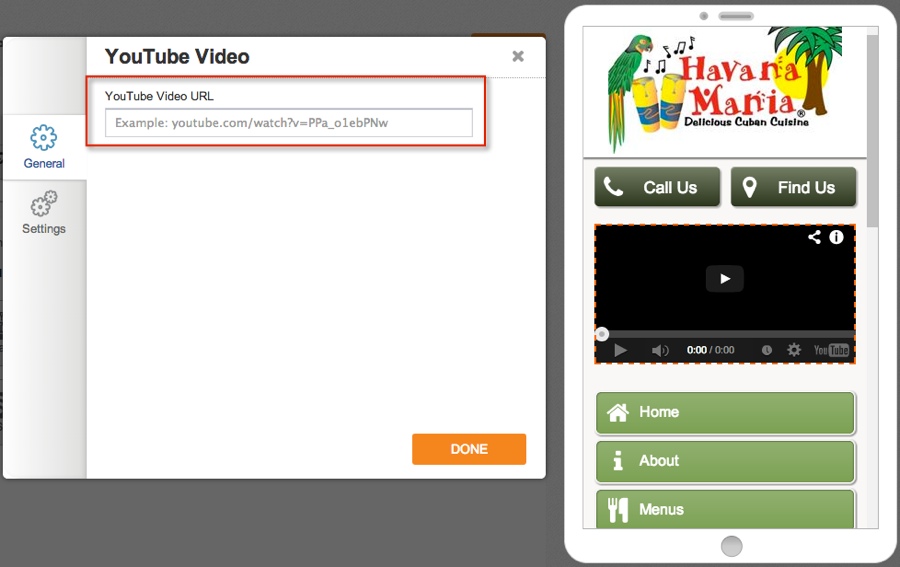900x567 pixels.
Task: Click the watch later clock icon
Action: coord(766,350)
